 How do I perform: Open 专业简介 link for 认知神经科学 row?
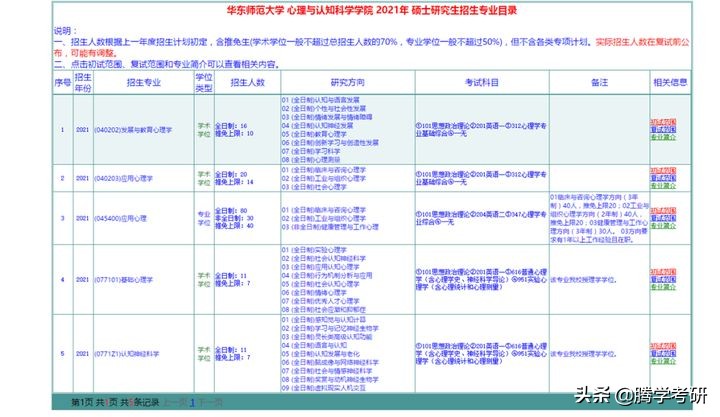663,361
